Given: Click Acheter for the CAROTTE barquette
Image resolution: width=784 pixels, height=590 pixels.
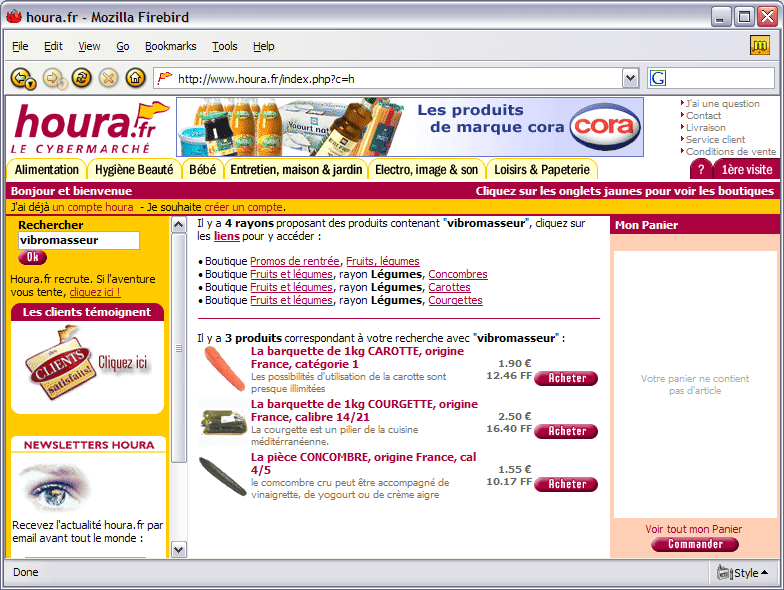Looking at the screenshot, I should pos(566,378).
